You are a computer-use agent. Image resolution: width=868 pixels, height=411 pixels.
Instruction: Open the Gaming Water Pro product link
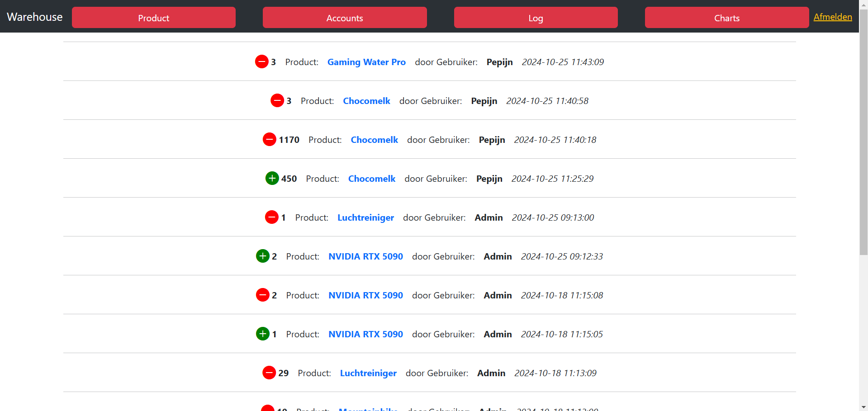point(366,62)
